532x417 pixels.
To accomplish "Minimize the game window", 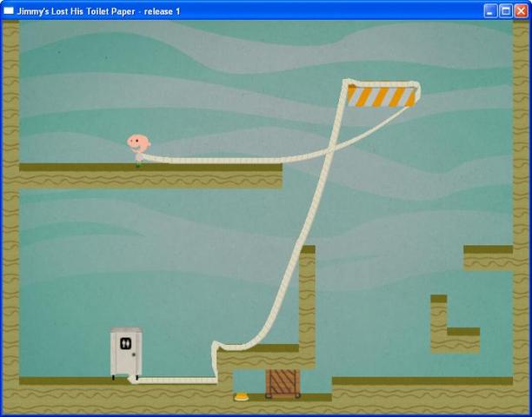I will (490, 11).
